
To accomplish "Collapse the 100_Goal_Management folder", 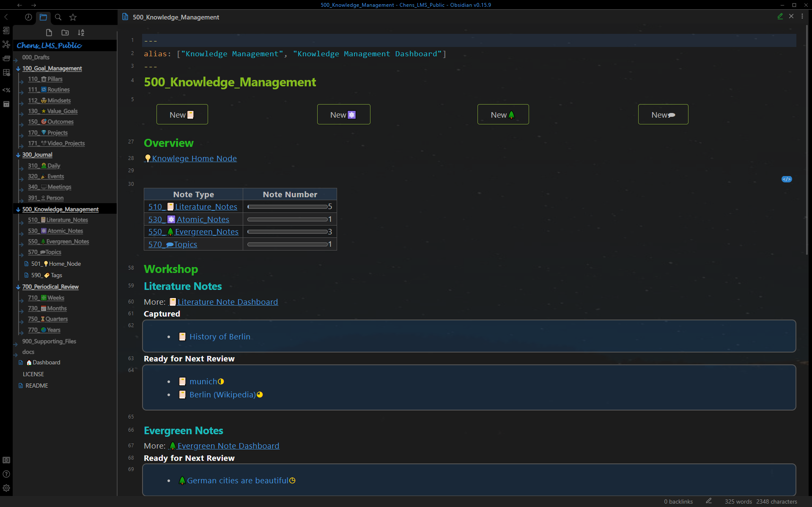I will pos(18,69).
